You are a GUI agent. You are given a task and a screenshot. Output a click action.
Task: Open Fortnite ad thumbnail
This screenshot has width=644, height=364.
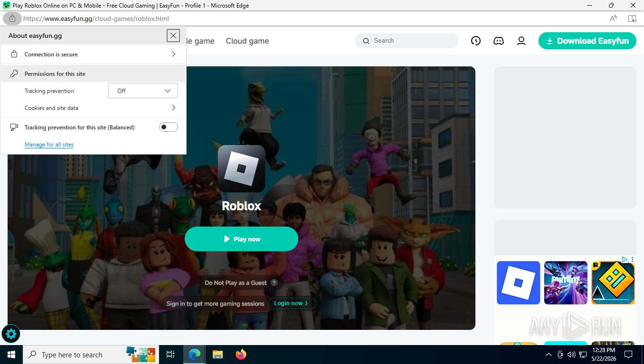[566, 283]
